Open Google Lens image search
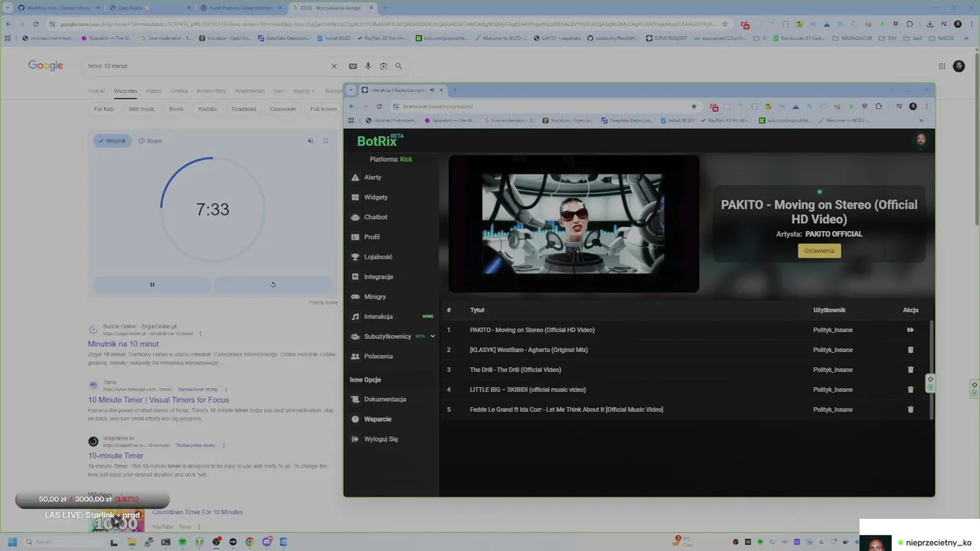Viewport: 980px width, 551px height. coord(384,66)
